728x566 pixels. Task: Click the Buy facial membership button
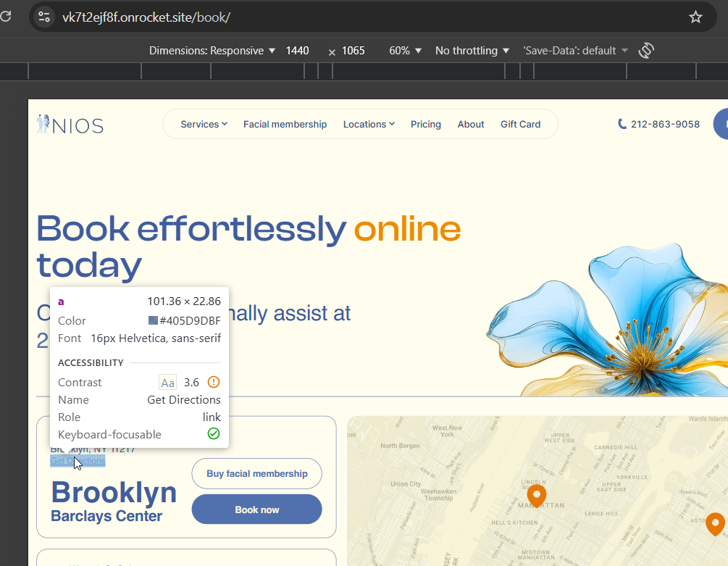[256, 474]
